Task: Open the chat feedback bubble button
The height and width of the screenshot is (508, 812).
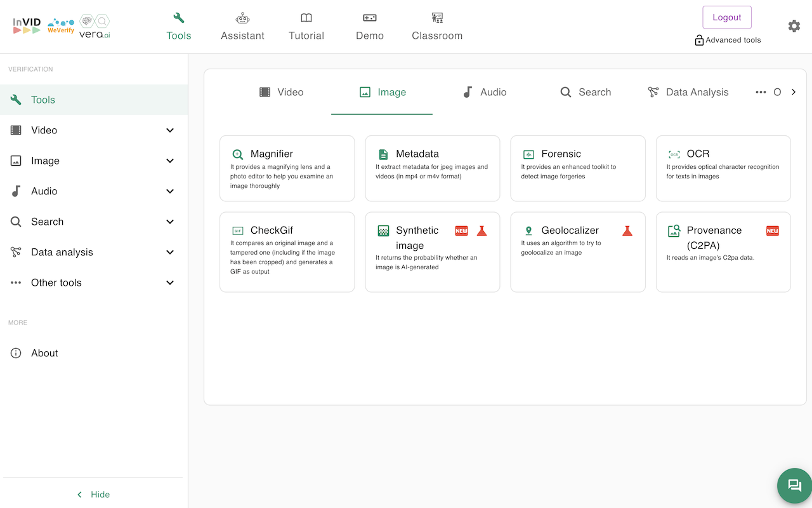Action: (795, 486)
